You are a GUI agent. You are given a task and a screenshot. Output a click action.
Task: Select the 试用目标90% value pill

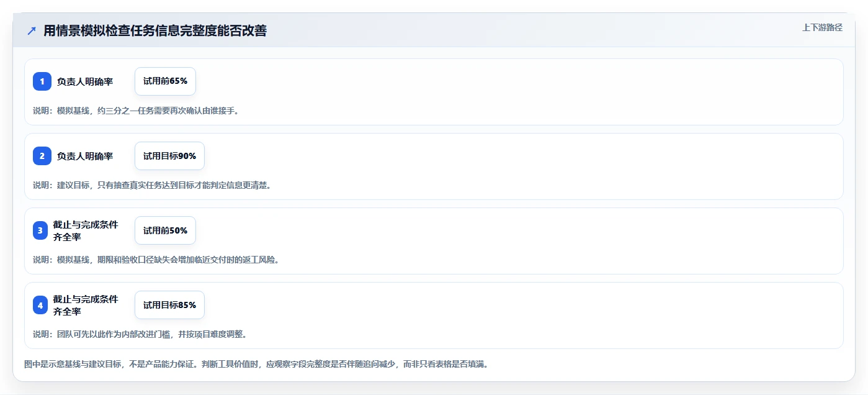tap(169, 156)
